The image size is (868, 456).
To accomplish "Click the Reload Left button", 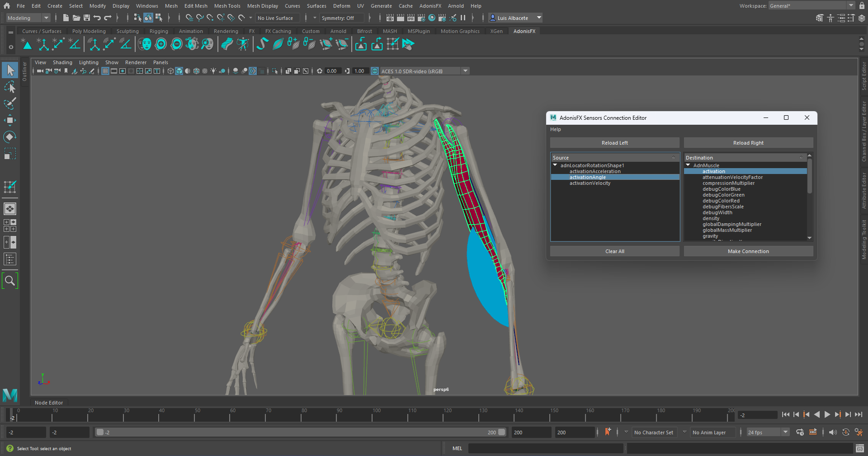I will (x=615, y=143).
